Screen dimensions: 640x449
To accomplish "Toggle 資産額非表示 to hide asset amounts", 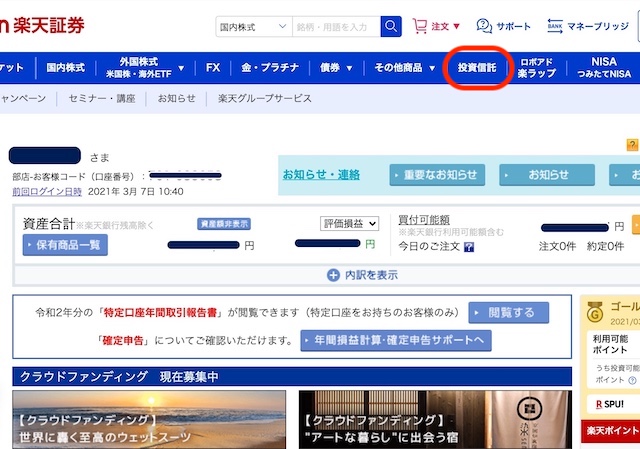I will (x=223, y=224).
